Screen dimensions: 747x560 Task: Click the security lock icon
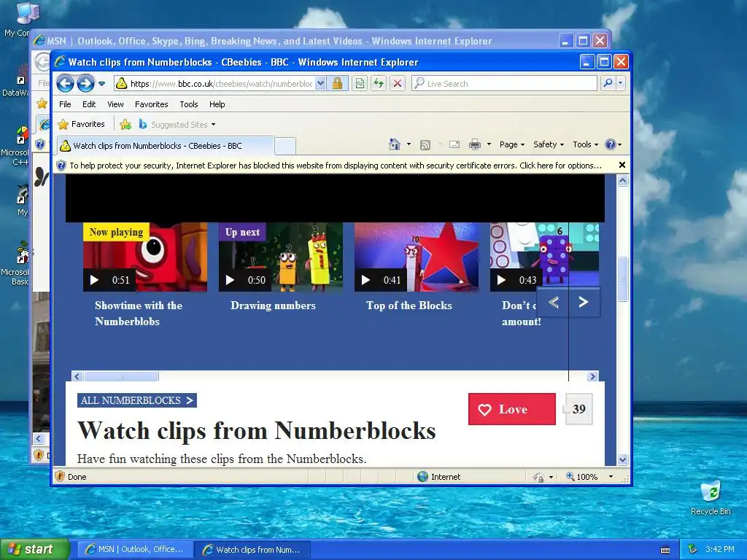(x=337, y=84)
